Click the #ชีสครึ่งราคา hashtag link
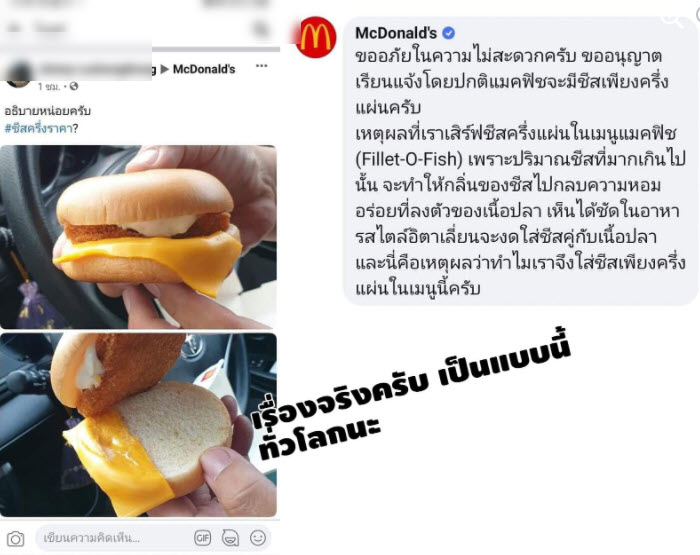700x555 pixels. (x=38, y=129)
